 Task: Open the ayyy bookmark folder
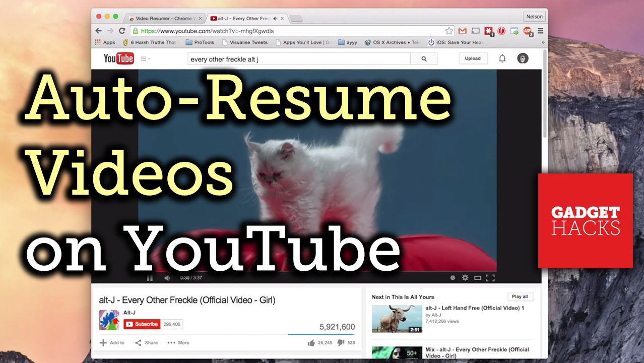click(348, 43)
